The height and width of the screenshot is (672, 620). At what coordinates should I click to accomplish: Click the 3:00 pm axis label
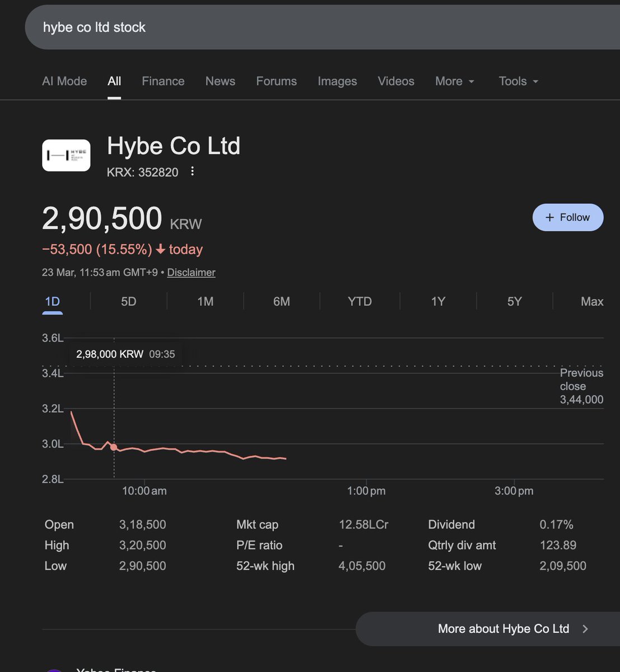[514, 491]
